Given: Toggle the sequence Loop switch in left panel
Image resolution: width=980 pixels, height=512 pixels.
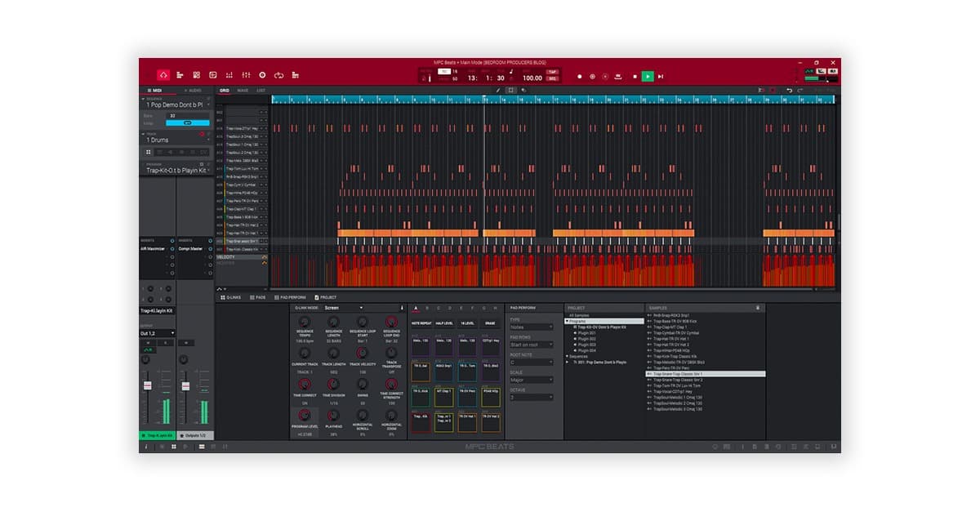Looking at the screenshot, I should 188,122.
